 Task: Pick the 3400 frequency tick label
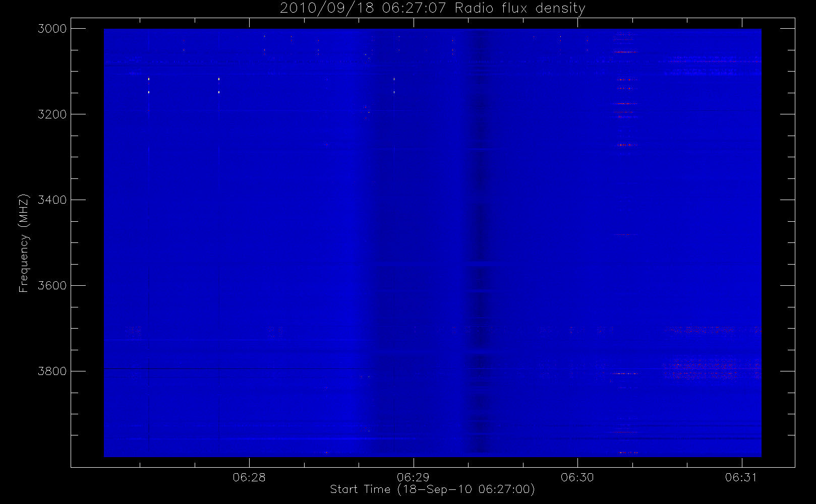point(52,200)
